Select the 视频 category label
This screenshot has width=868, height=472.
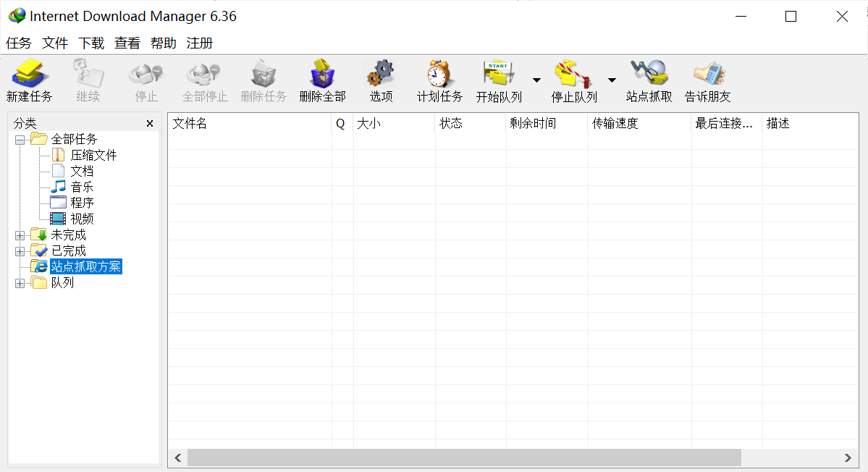(82, 219)
